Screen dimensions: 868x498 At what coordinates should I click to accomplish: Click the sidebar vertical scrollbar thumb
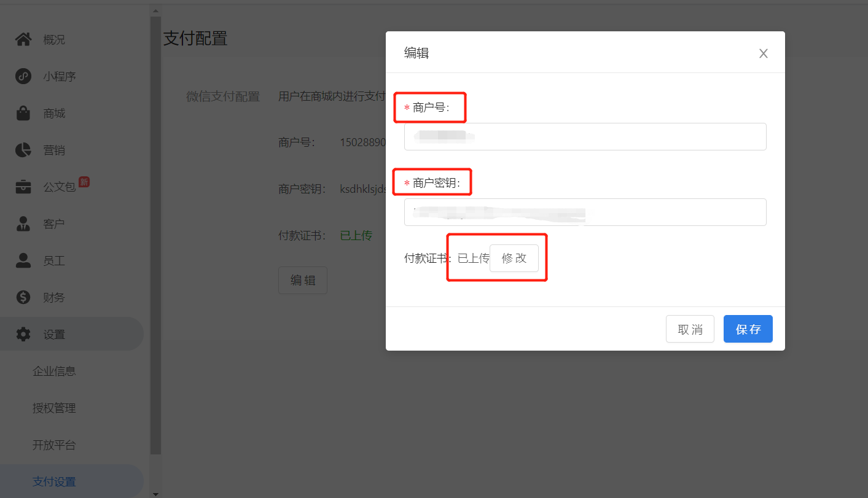tap(155, 236)
